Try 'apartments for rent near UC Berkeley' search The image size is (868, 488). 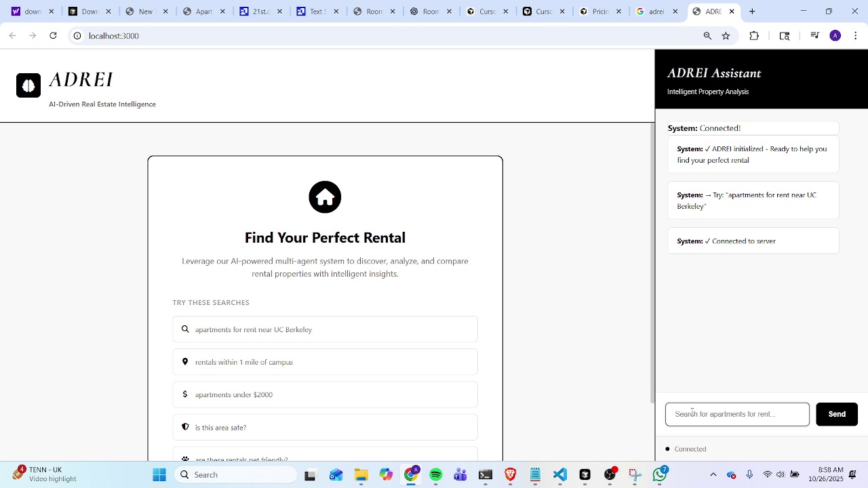(325, 329)
